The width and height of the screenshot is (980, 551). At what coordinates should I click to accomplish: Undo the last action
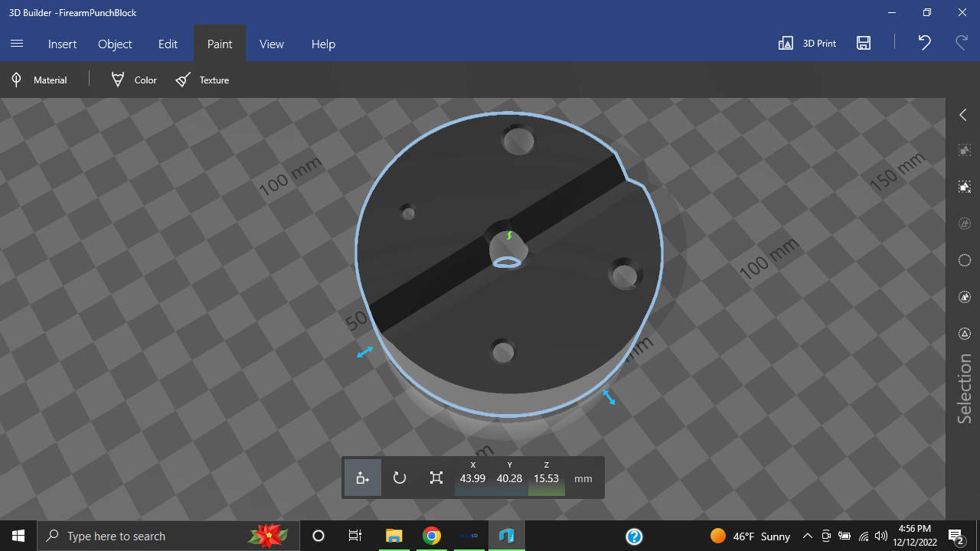pos(924,43)
